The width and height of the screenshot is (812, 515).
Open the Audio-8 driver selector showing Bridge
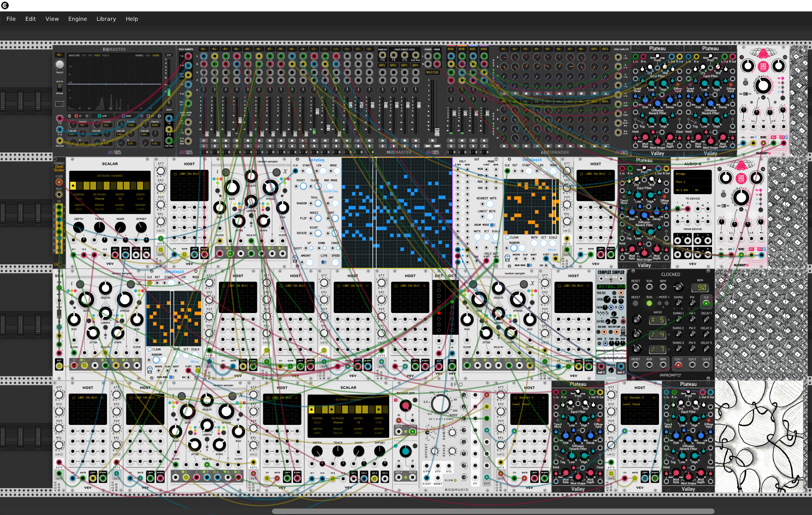click(693, 174)
